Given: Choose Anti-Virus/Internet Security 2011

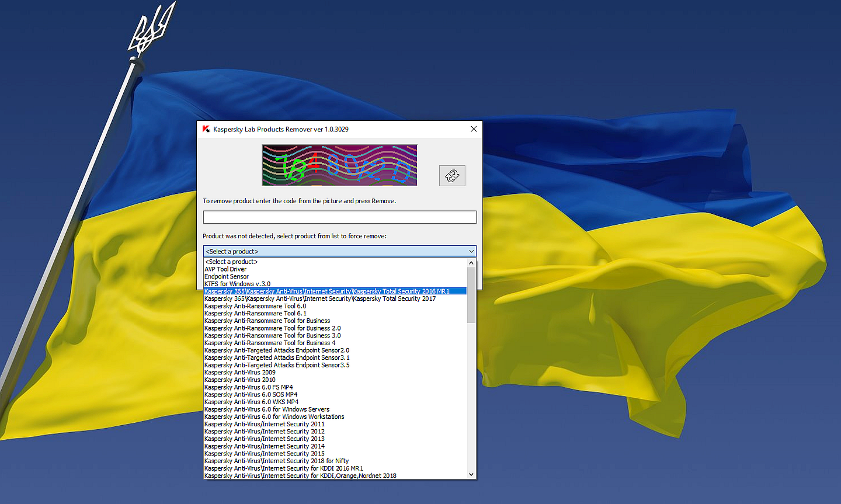Looking at the screenshot, I should coord(335,424).
